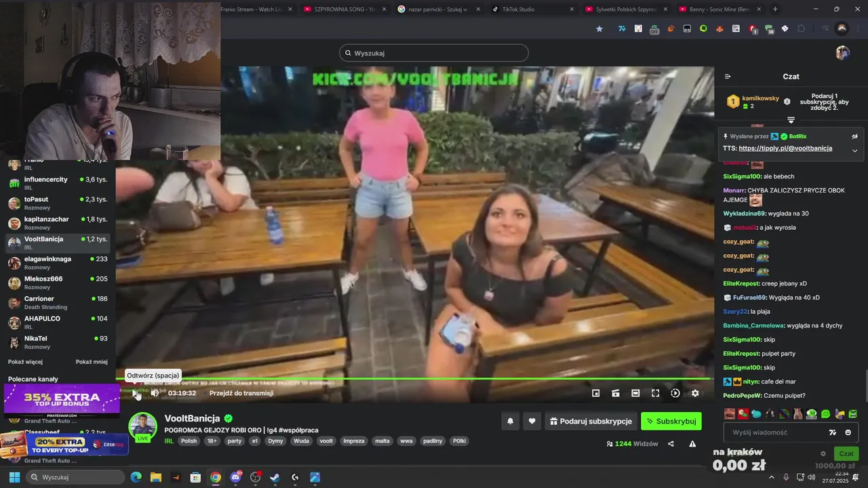Open the 7TV emote picker in chat input

pos(833,432)
